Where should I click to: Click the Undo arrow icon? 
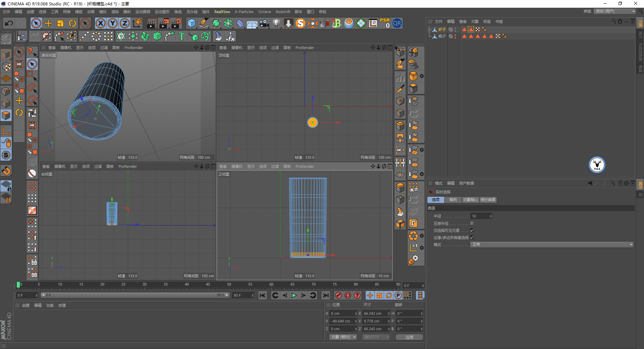[9, 23]
